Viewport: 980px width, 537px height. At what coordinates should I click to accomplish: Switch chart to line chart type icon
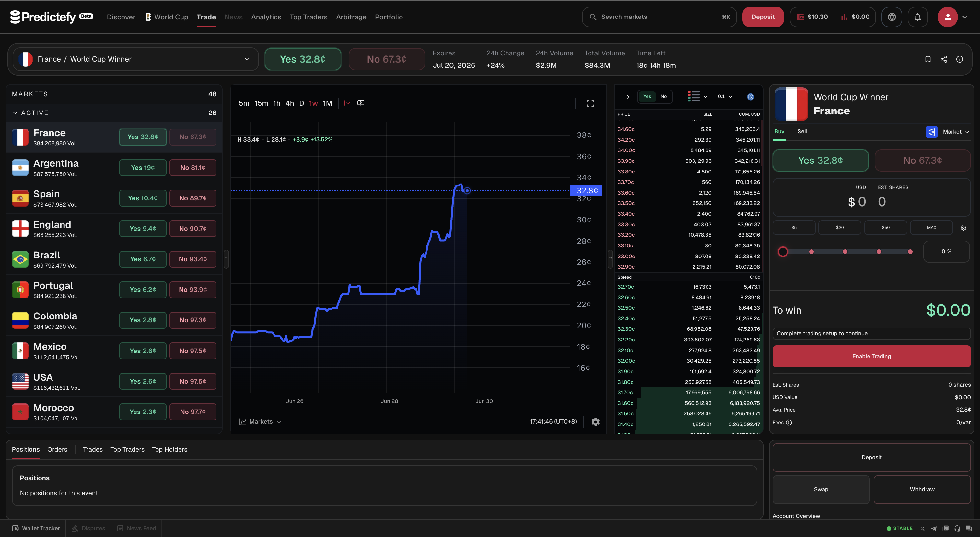point(347,103)
